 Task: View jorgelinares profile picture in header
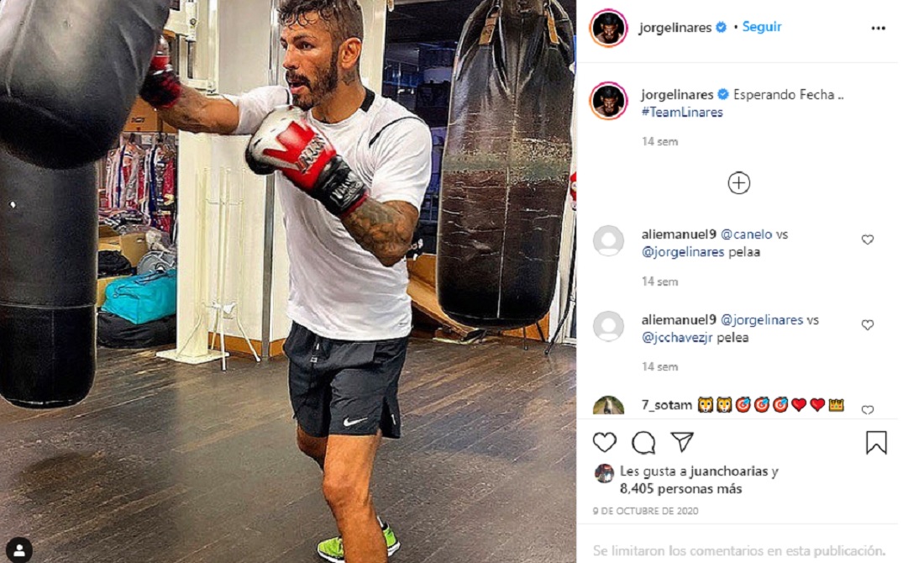click(x=608, y=28)
